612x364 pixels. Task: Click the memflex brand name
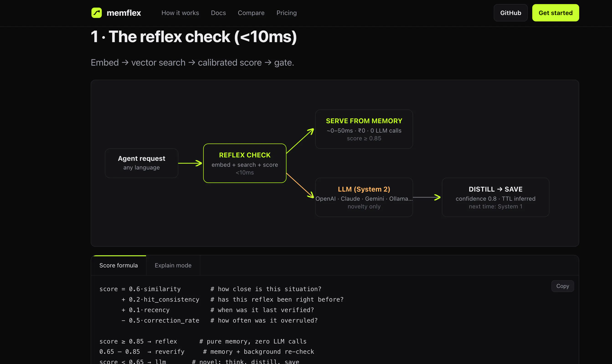tap(124, 13)
